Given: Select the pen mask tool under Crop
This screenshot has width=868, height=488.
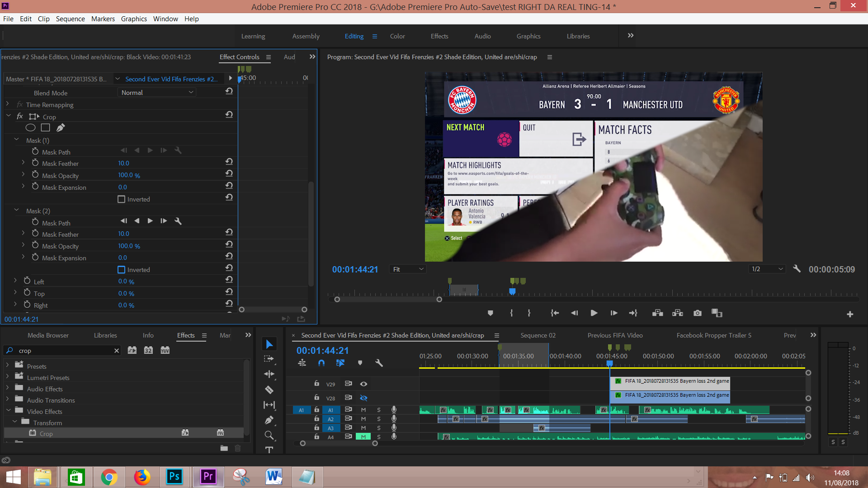Looking at the screenshot, I should [61, 128].
